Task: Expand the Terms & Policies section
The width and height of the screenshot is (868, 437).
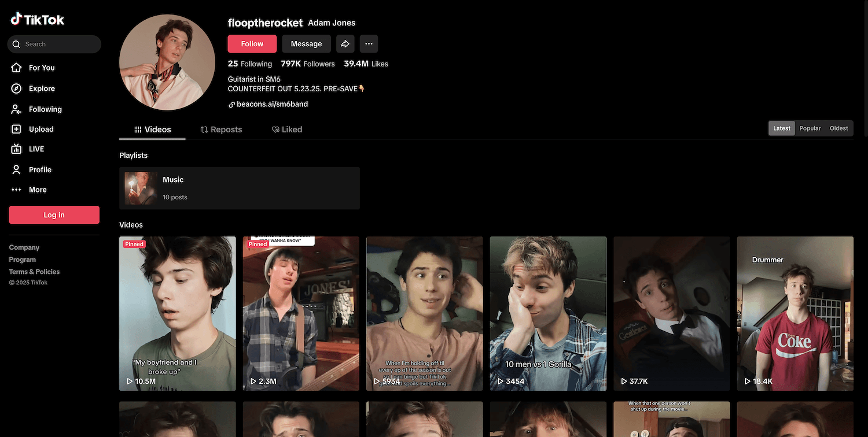Action: click(x=34, y=272)
